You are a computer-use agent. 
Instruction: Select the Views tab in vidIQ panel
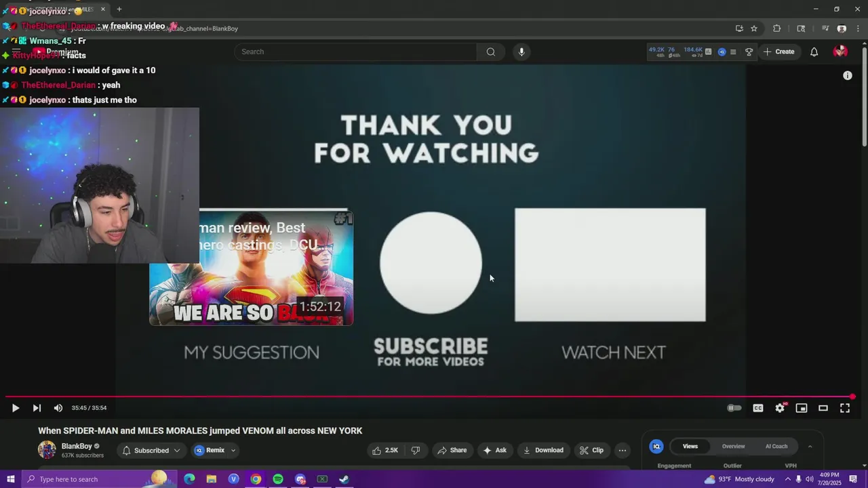pos(690,446)
